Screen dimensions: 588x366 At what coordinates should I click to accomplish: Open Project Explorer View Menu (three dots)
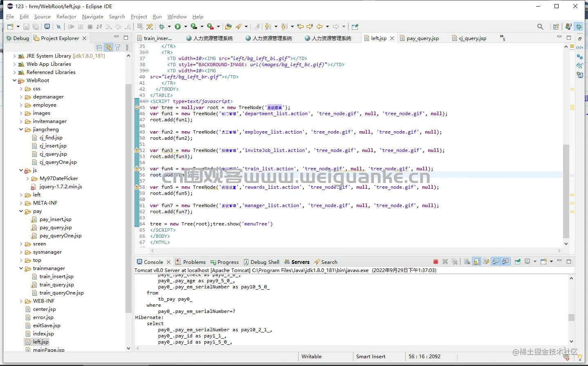click(x=127, y=47)
